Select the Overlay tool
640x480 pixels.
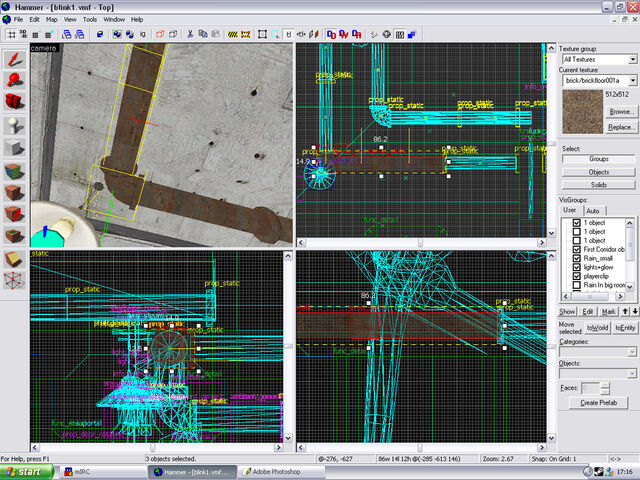point(15,235)
